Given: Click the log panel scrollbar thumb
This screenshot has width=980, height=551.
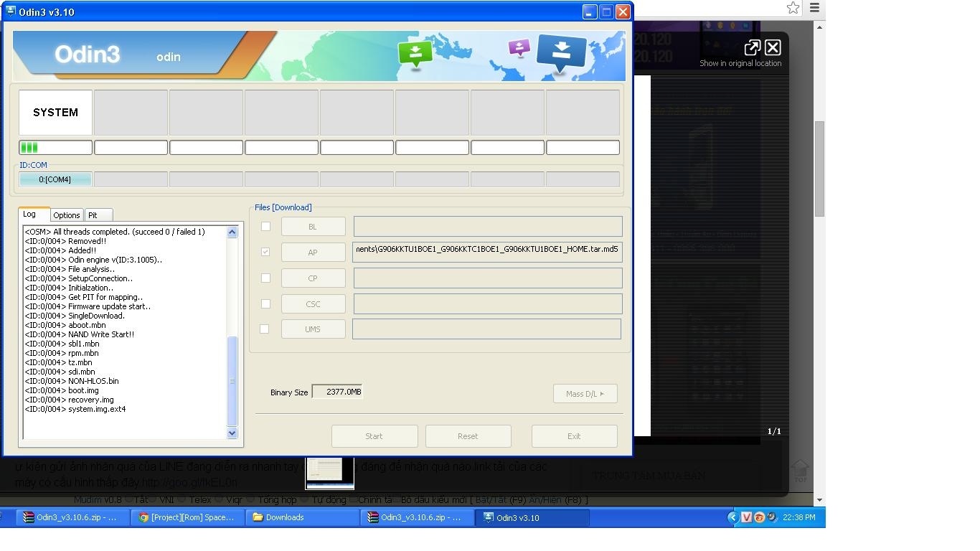Looking at the screenshot, I should click(x=232, y=381).
